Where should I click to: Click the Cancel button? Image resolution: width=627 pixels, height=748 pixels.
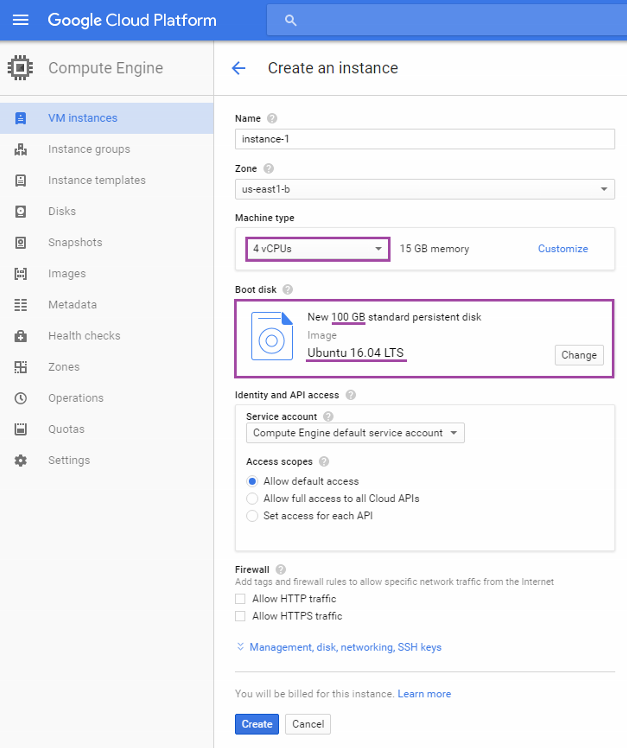308,724
